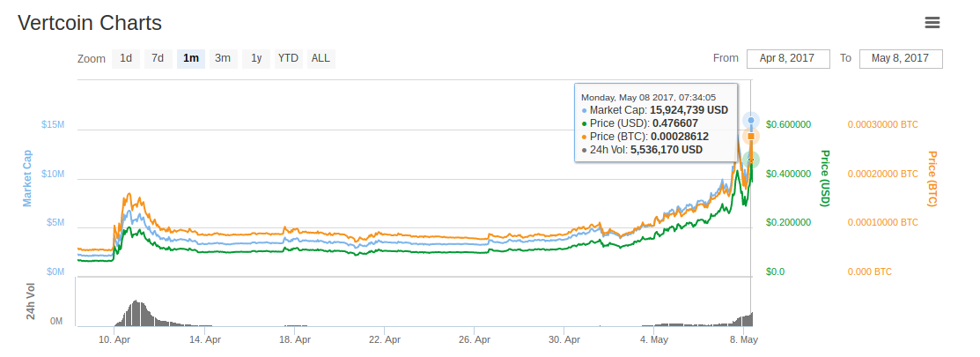This screenshot has height=357, width=980.
Task: Click the tooltip 24h Vol value 5,536,170 USD
Action: (x=667, y=150)
